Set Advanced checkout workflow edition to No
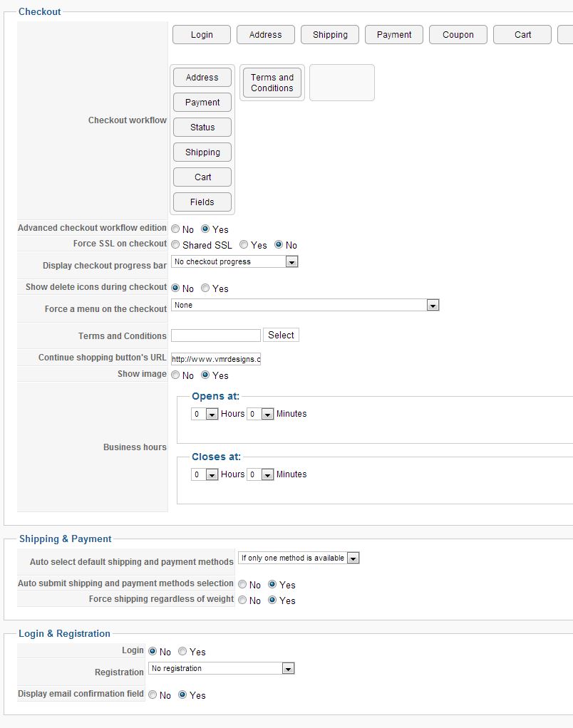 pos(175,229)
